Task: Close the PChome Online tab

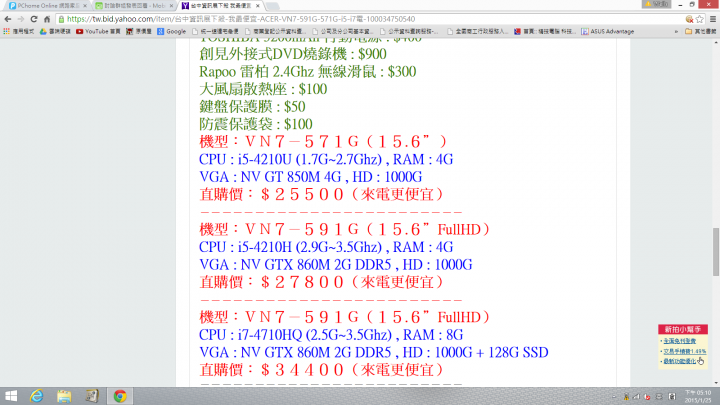Action: pos(84,6)
